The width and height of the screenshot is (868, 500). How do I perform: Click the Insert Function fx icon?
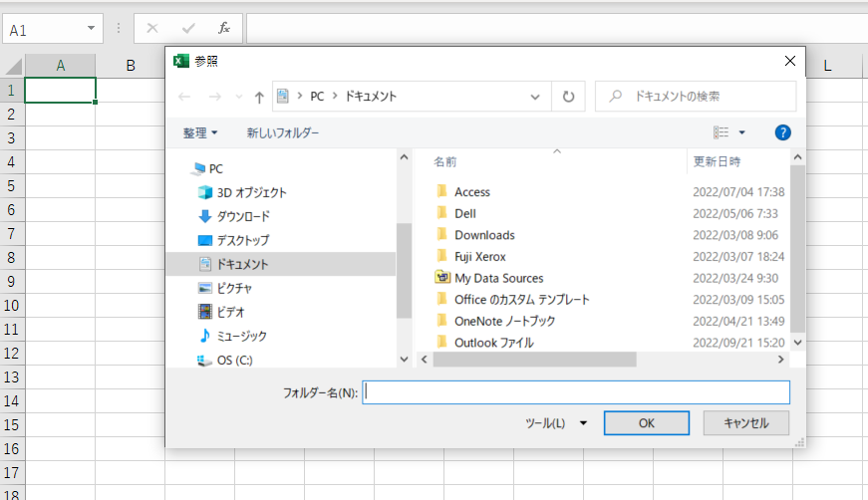(224, 28)
